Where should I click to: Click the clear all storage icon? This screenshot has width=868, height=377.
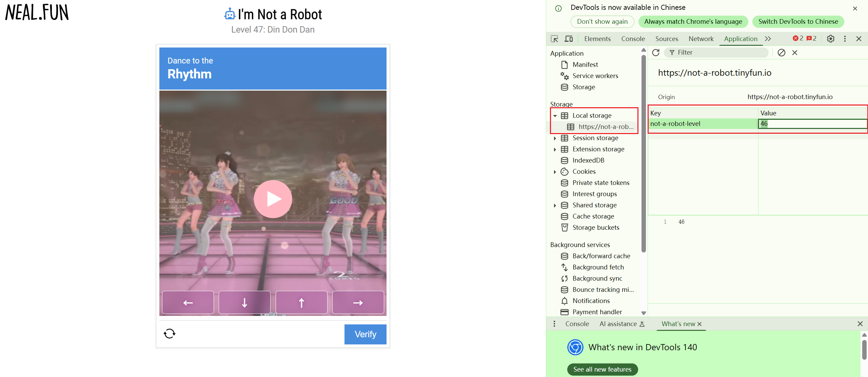(x=781, y=53)
